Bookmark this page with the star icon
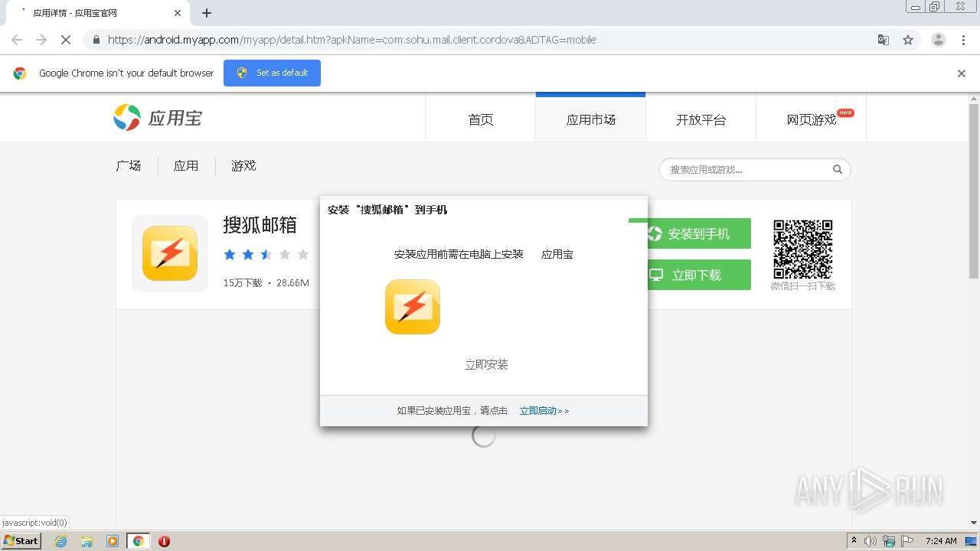This screenshot has width=980, height=551. tap(908, 40)
